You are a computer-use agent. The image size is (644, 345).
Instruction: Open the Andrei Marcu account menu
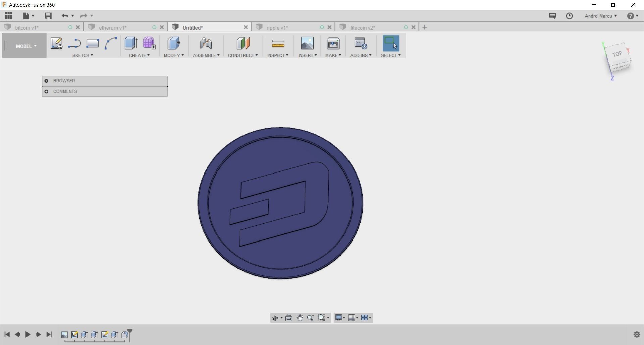601,16
